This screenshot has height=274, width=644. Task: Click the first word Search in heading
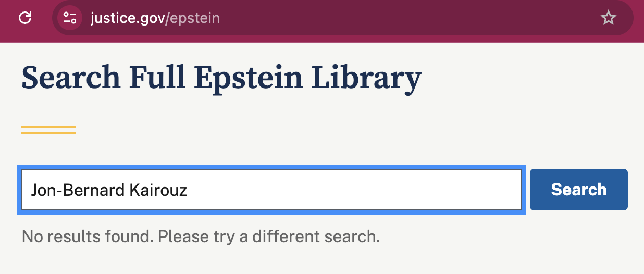(71, 78)
